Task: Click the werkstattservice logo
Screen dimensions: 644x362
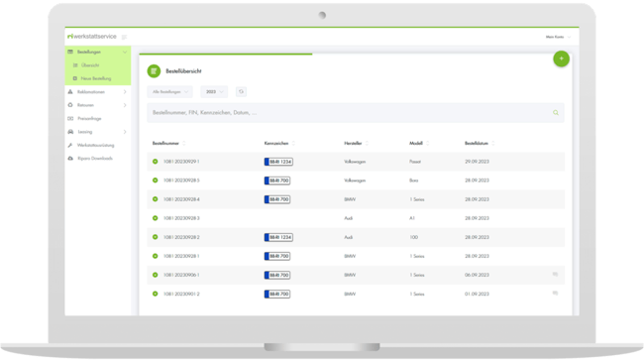Action: pyautogui.click(x=92, y=36)
